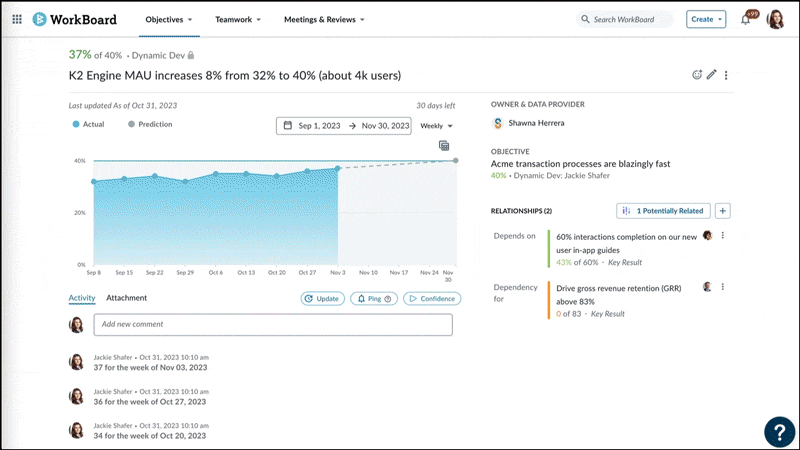Expand the Teamwork menu
Image resolution: width=800 pixels, height=450 pixels.
click(238, 19)
